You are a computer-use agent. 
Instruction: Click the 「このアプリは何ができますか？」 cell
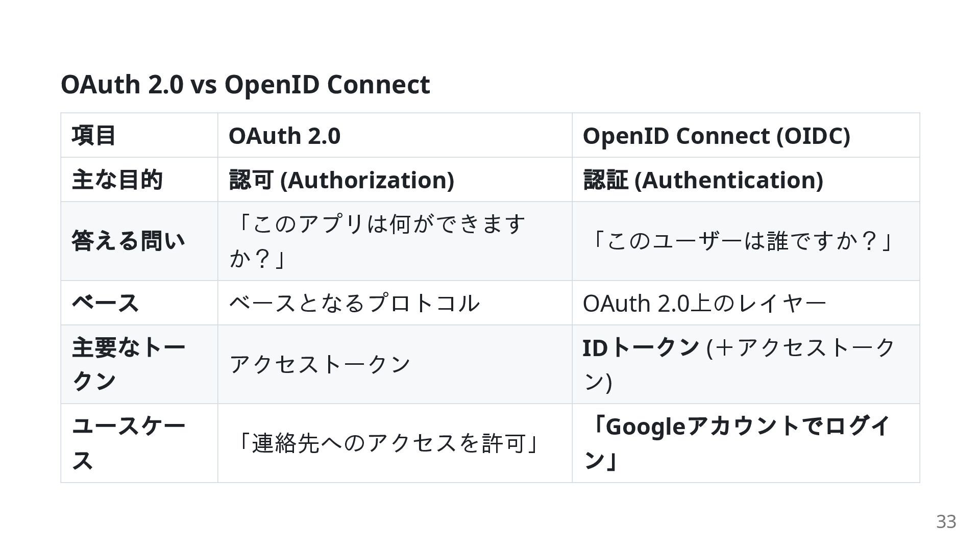pyautogui.click(x=378, y=241)
